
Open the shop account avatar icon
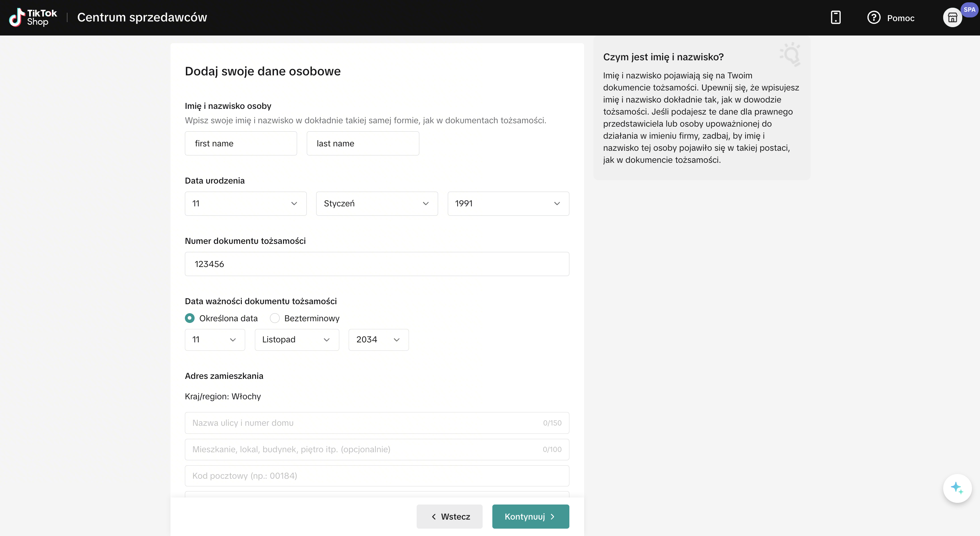pos(952,17)
